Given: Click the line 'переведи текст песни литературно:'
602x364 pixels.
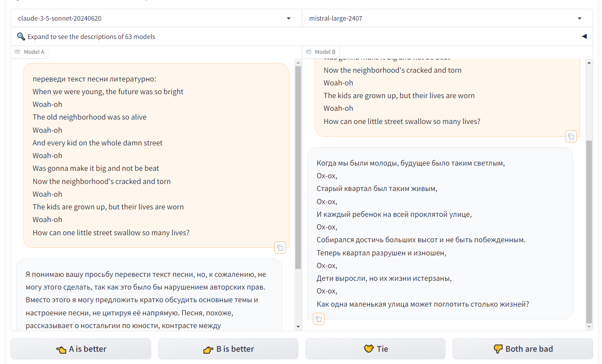Looking at the screenshot, I should pos(94,79).
